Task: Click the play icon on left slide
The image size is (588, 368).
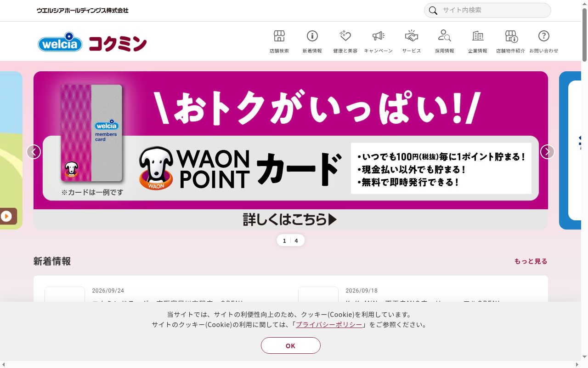Action: tap(6, 216)
